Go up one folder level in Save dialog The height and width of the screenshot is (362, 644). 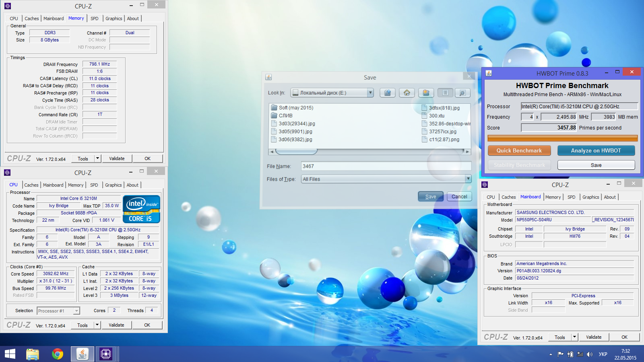(387, 93)
